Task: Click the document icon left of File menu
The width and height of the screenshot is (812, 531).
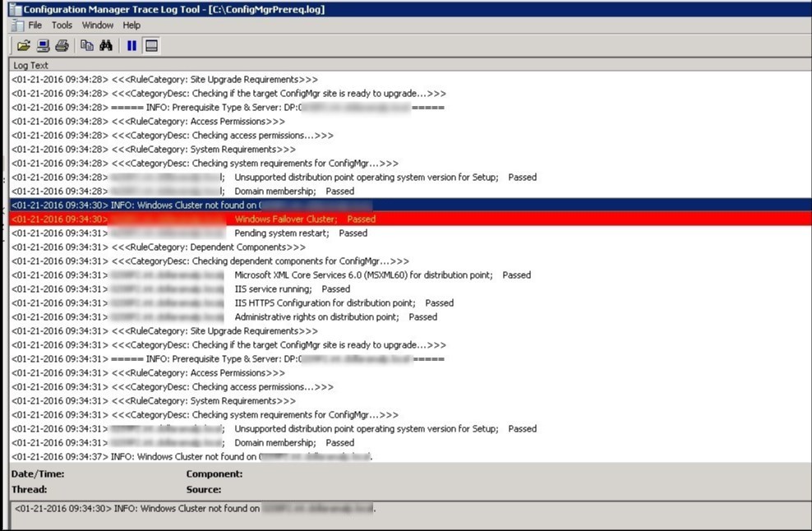Action: pos(17,25)
